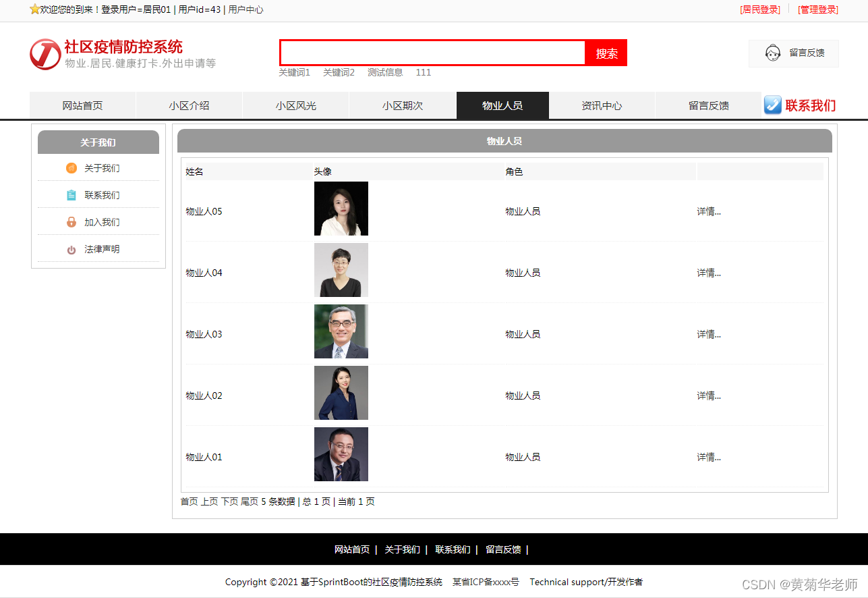Viewport: 868px width, 598px height.
Task: Go to 尾页 in pagination
Action: click(x=250, y=501)
